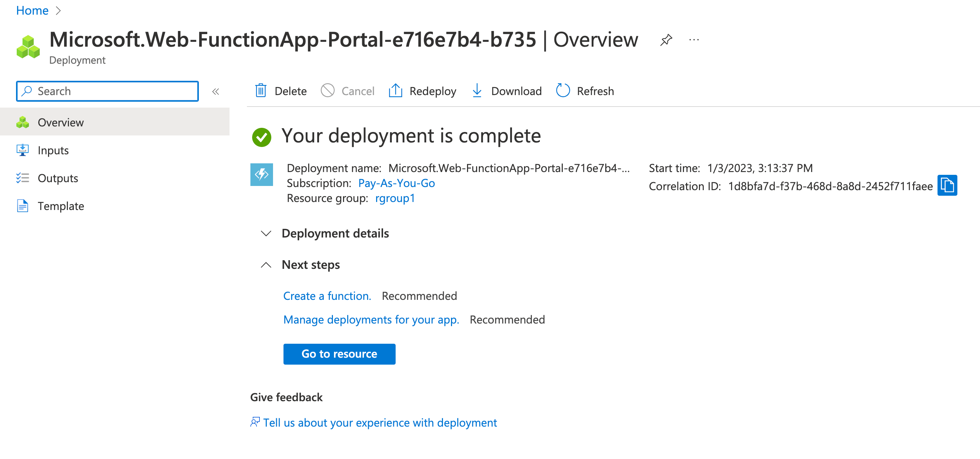This screenshot has height=459, width=980.
Task: Select the Template menu item
Action: pos(61,206)
